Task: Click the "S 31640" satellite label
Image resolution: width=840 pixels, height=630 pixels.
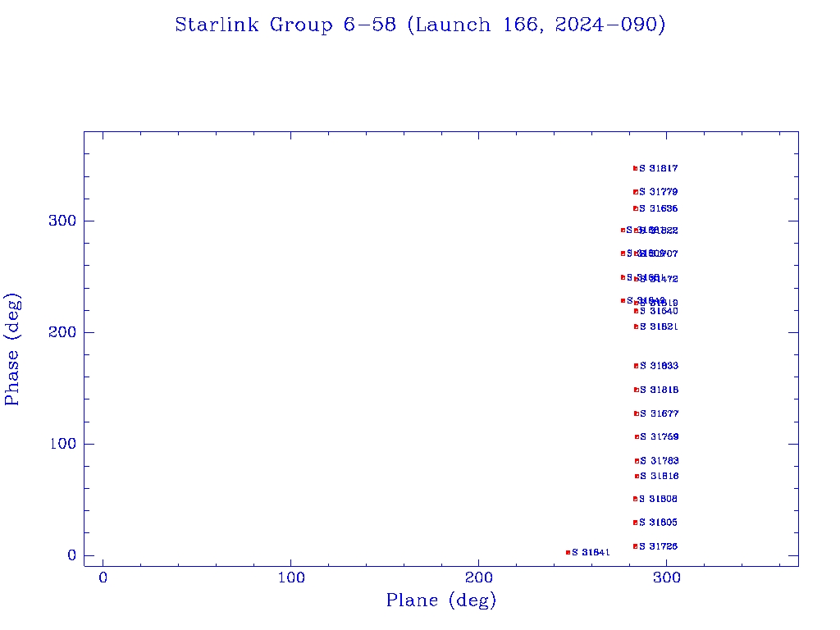Action: 659,311
